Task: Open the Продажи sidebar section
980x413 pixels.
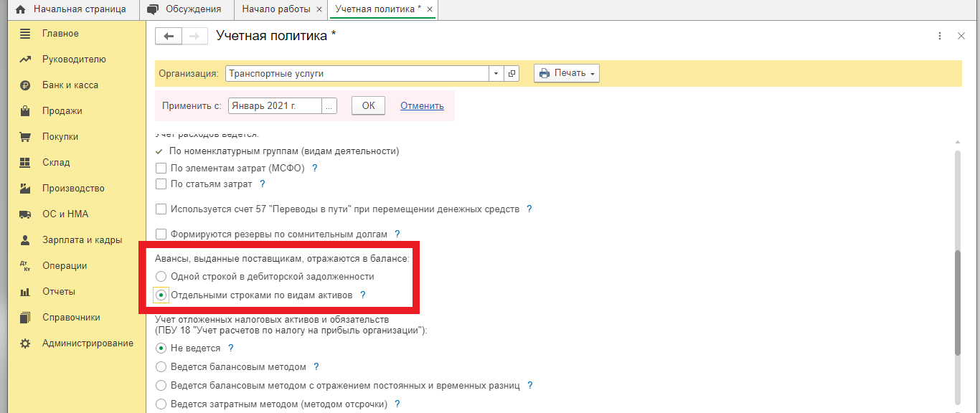Action: click(62, 111)
